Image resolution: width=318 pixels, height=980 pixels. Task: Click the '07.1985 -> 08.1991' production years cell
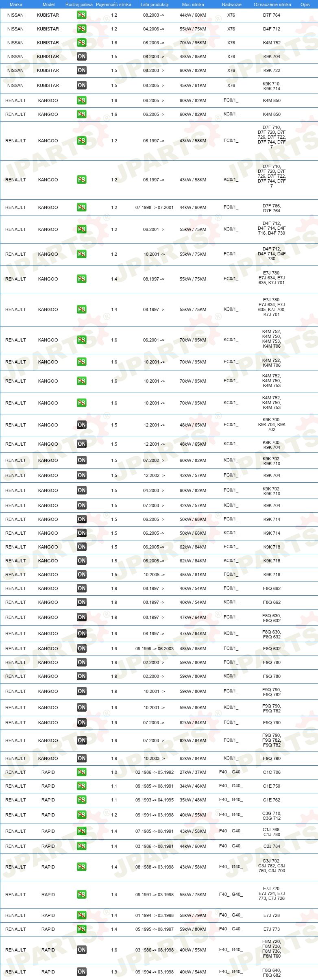(155, 831)
